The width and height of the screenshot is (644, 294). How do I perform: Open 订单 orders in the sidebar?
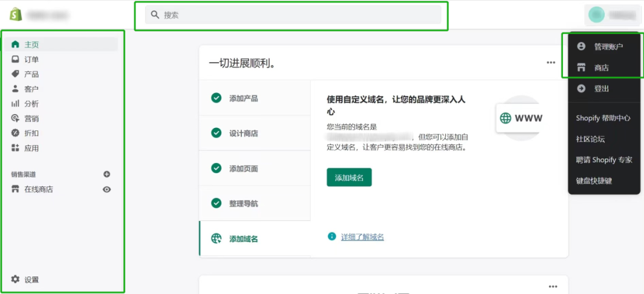tap(31, 59)
